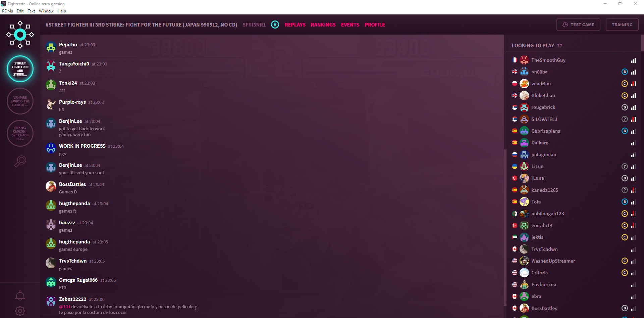Image resolution: width=644 pixels, height=318 pixels.
Task: Go to the RANKINGS tab
Action: [x=323, y=25]
